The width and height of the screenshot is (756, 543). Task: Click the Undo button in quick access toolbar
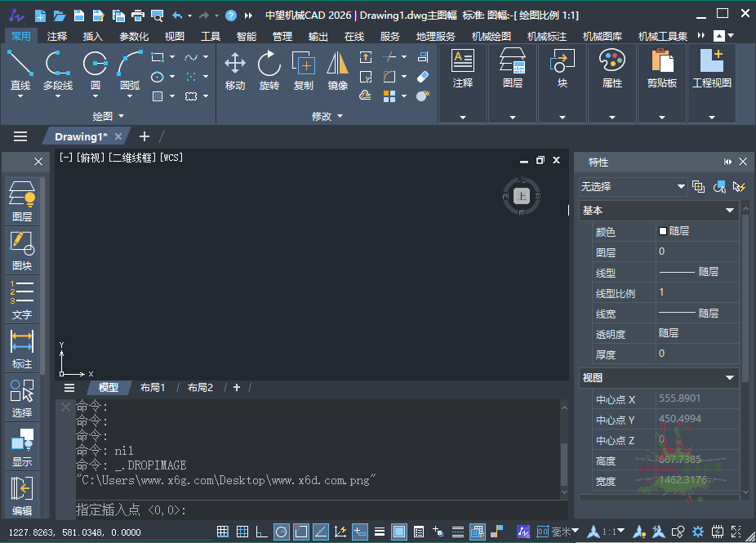(x=176, y=14)
